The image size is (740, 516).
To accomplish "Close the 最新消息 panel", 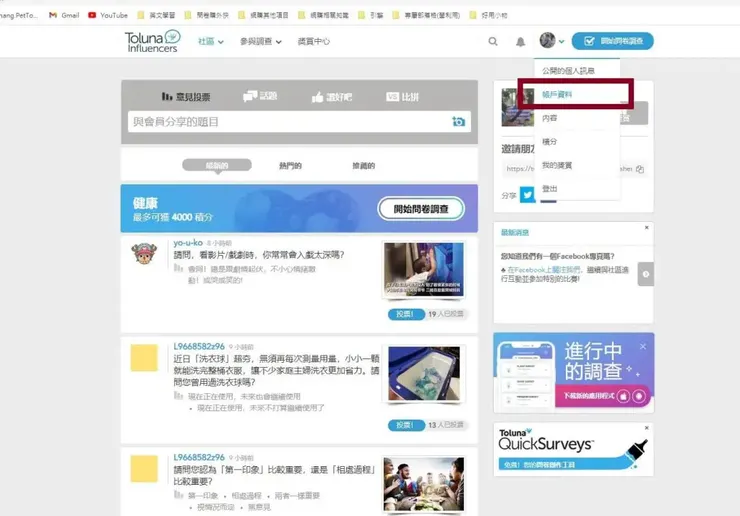I will pyautogui.click(x=647, y=228).
